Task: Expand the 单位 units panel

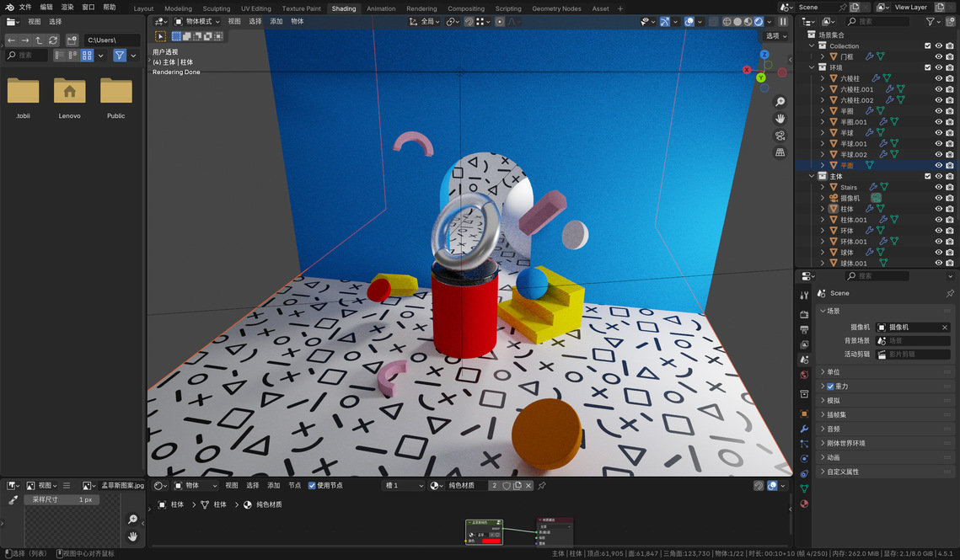Action: coord(823,372)
